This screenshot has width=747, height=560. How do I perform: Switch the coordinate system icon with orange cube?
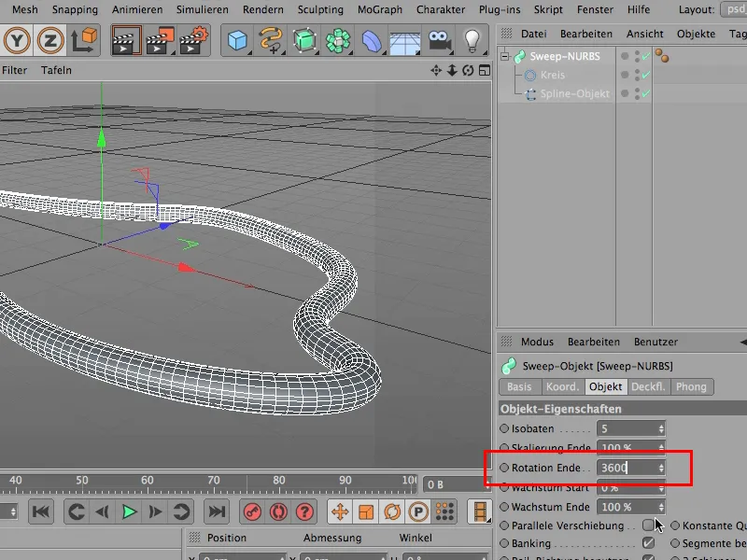(84, 40)
